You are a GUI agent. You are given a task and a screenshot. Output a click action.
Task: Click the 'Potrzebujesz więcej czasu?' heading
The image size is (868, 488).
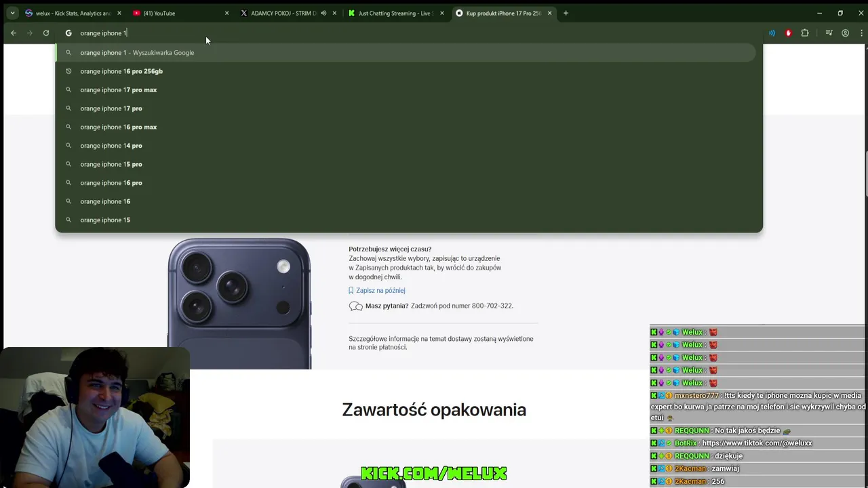390,249
